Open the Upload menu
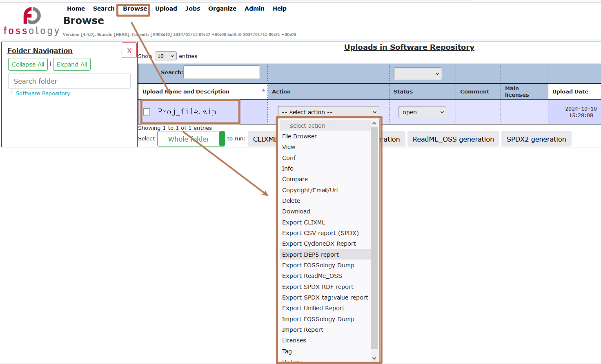The image size is (601, 364). point(166,9)
